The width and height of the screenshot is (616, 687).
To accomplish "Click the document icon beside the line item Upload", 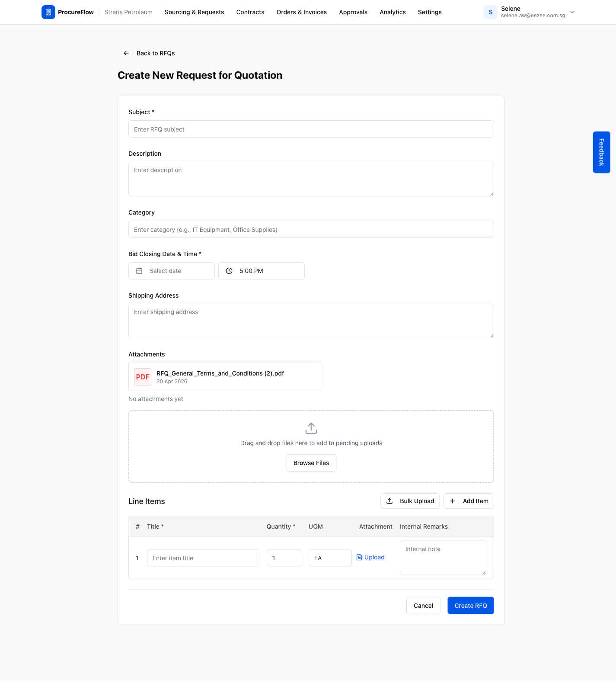I will [x=359, y=557].
